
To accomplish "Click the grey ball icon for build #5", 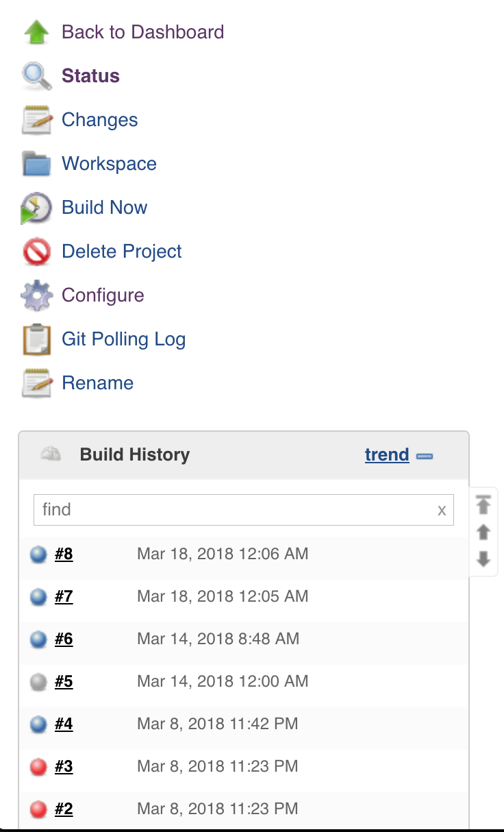I will (38, 681).
